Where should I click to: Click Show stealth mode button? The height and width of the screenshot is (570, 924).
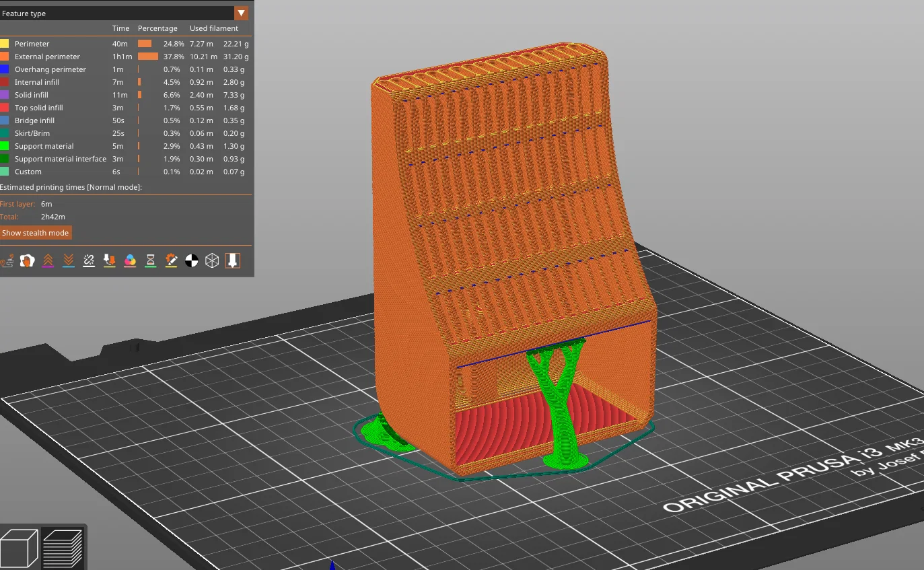pos(36,233)
